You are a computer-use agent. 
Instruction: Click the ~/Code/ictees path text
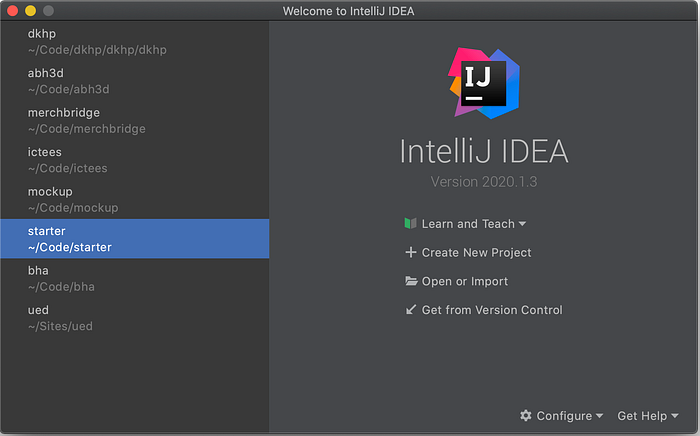click(x=67, y=168)
